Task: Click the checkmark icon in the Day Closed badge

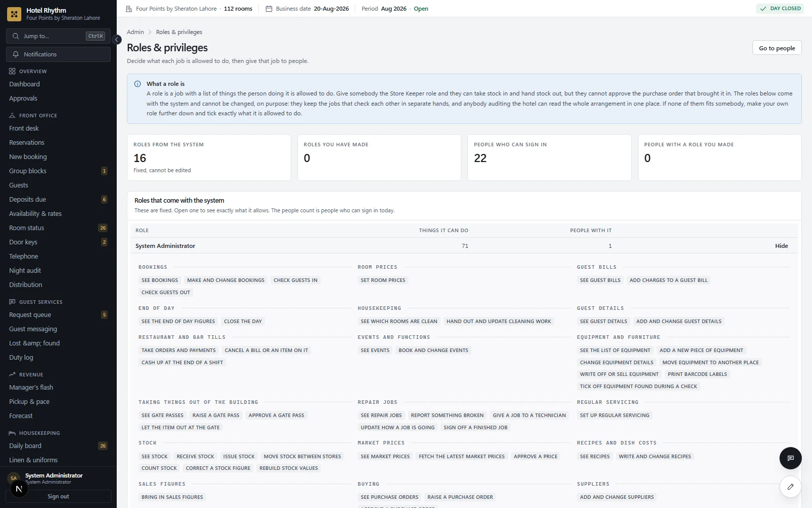Action: 763,9
